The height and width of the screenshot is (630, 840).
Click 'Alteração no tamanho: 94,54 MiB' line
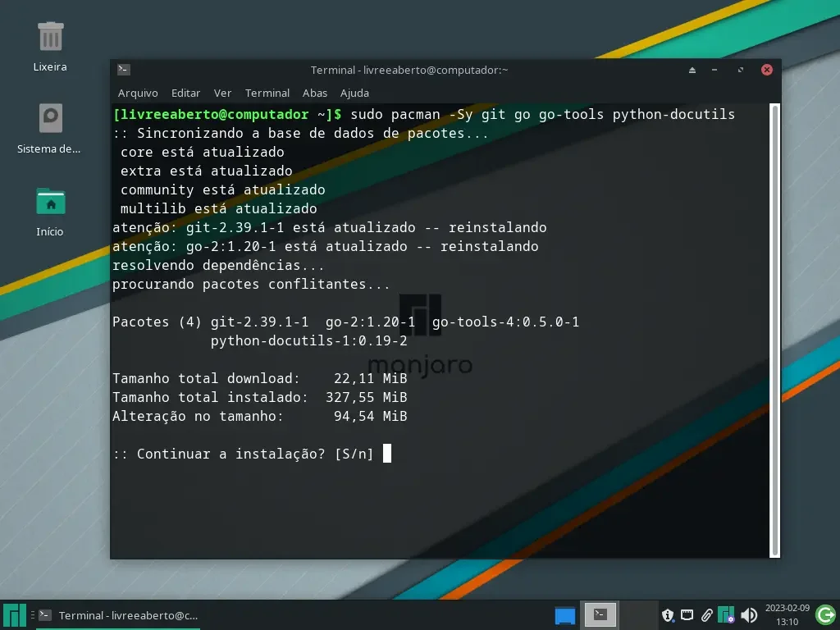click(x=260, y=416)
